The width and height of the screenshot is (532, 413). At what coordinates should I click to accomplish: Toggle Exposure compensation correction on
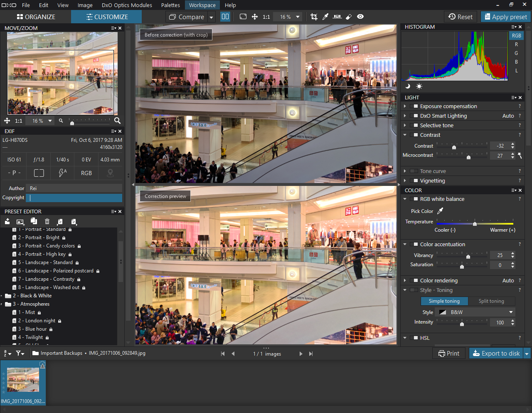414,106
